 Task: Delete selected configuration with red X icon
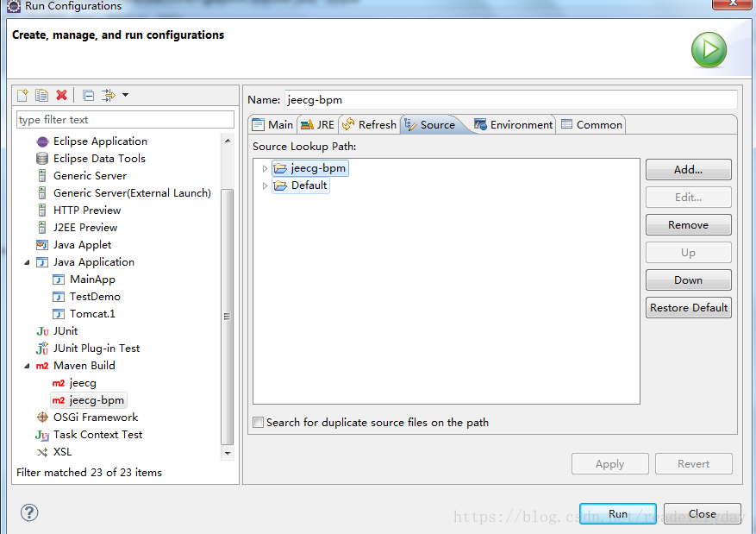(61, 95)
